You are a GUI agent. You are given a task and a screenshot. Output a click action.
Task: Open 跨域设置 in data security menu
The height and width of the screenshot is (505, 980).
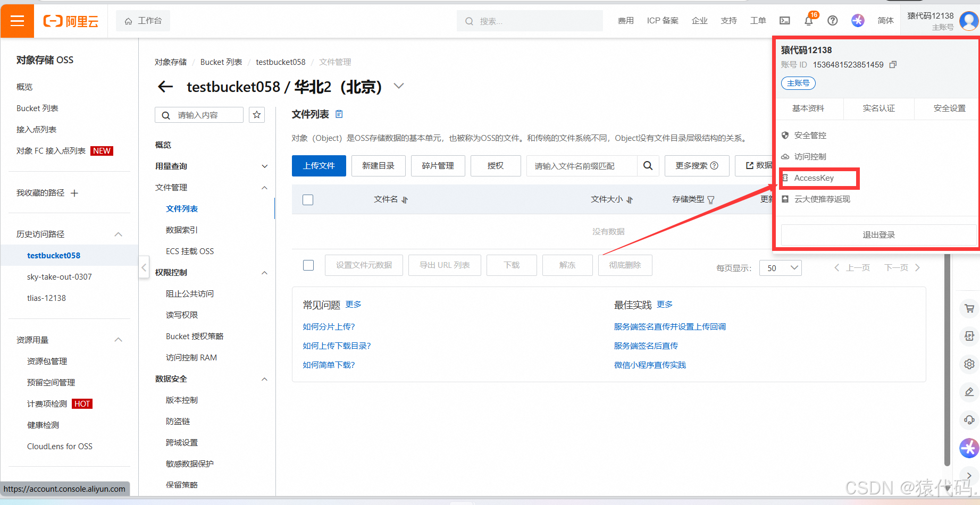[x=182, y=443]
